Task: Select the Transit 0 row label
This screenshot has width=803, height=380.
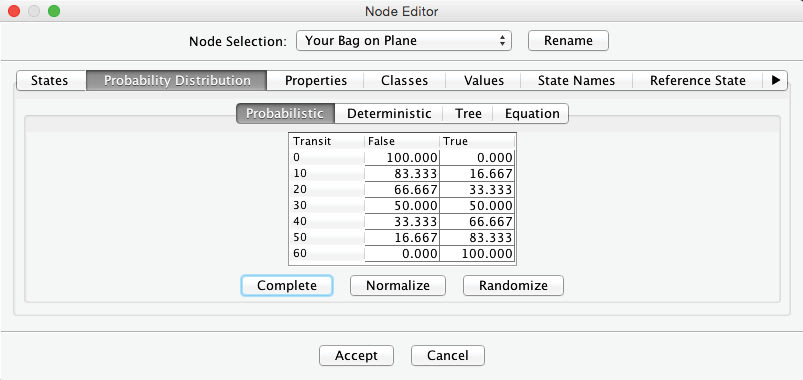Action: (327, 157)
